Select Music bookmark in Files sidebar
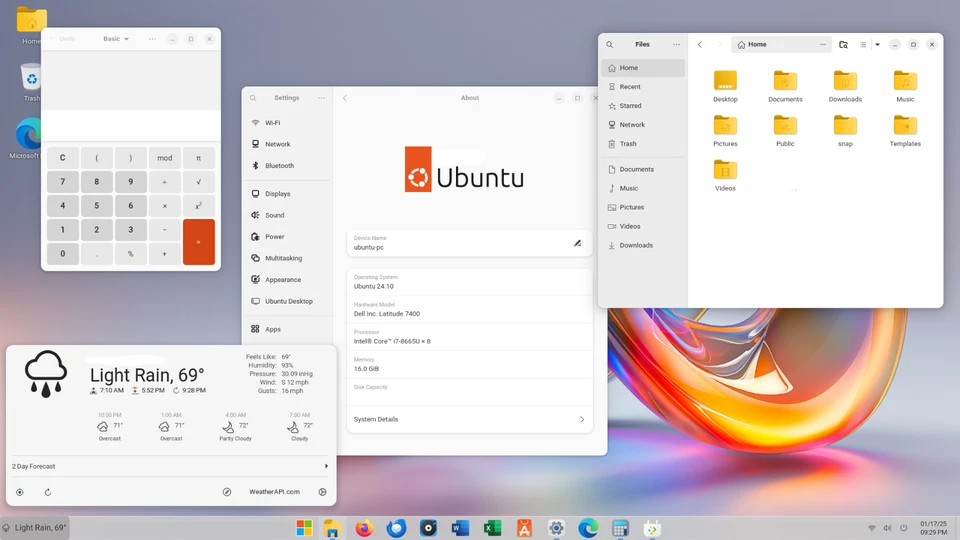The width and height of the screenshot is (960, 540). tap(643, 189)
